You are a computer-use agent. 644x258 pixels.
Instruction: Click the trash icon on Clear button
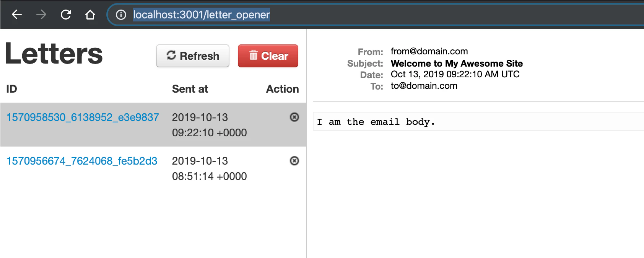click(x=253, y=55)
